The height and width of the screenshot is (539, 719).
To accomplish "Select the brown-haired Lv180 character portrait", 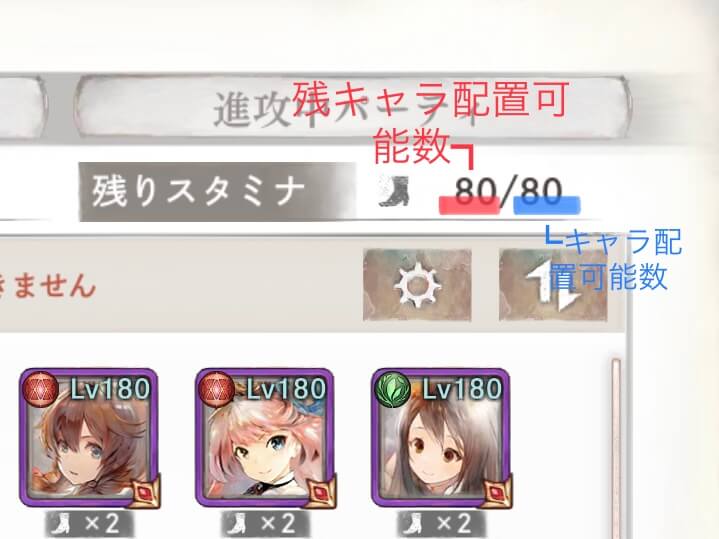I will coord(89,438).
